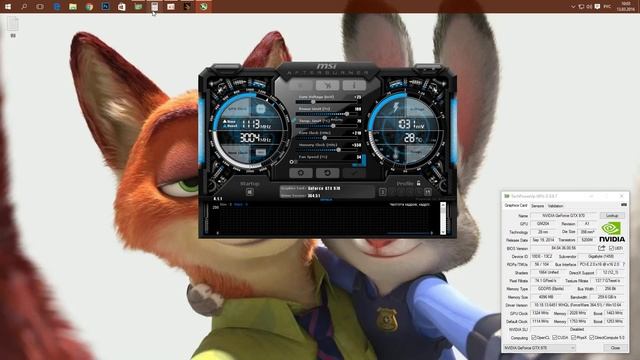Click the NVIDIA SLI Disabled field
Image resolution: width=640 pixels, height=360 pixels.
577,329
